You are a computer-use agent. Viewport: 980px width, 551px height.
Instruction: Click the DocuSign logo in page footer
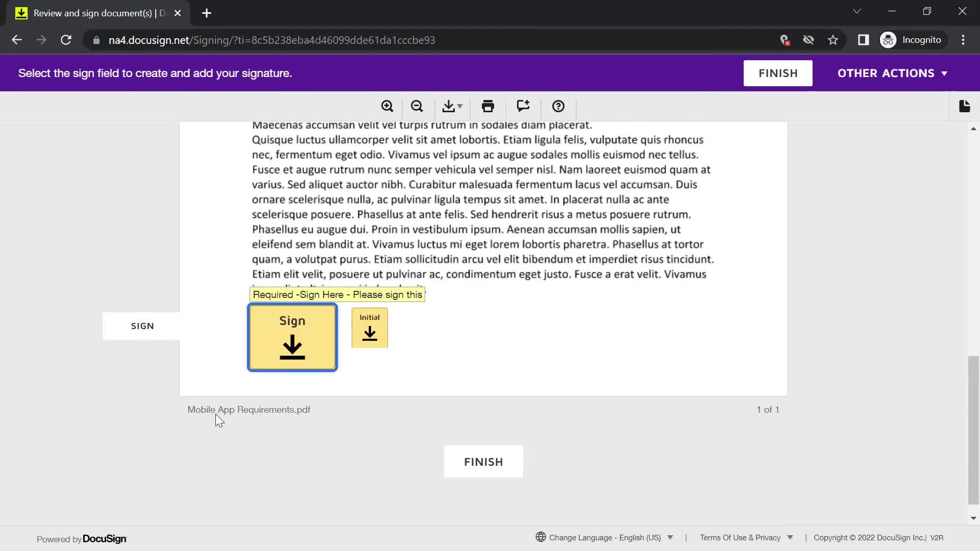coord(104,538)
